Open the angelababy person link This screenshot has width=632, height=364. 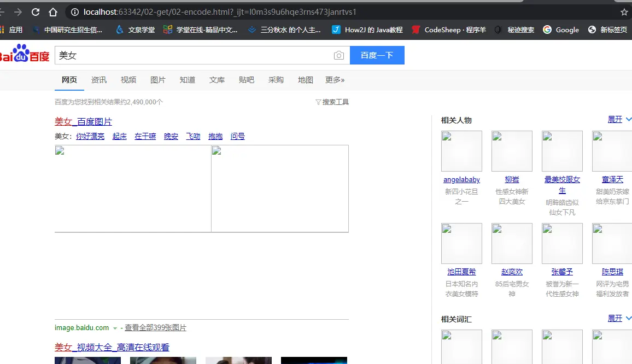461,180
